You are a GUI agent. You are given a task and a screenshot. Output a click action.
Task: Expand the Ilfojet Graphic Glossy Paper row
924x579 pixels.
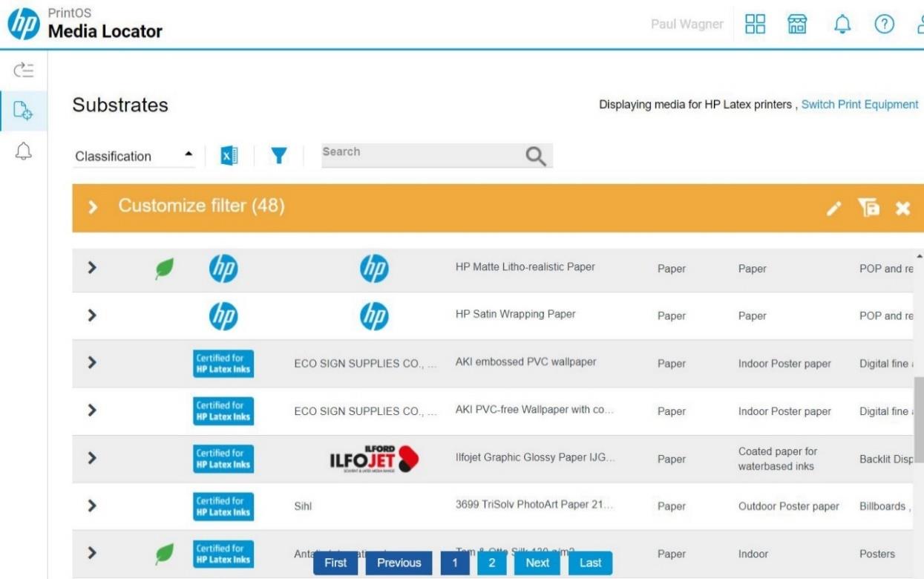coord(91,459)
